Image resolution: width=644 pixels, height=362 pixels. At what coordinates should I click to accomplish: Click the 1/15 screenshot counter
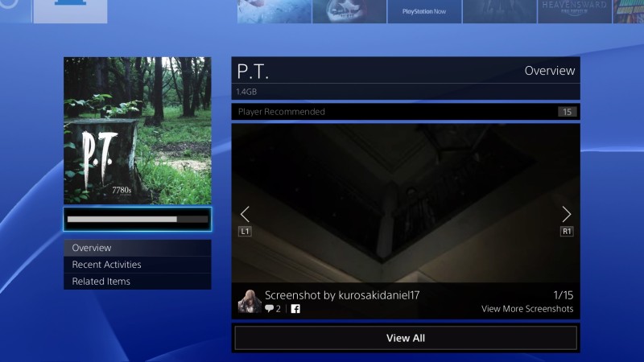(563, 295)
